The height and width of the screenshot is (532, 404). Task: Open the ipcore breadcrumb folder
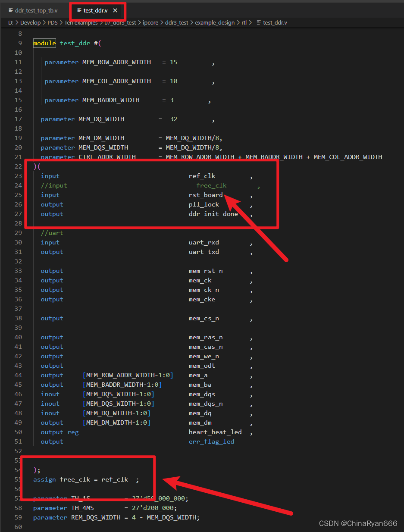coord(151,22)
